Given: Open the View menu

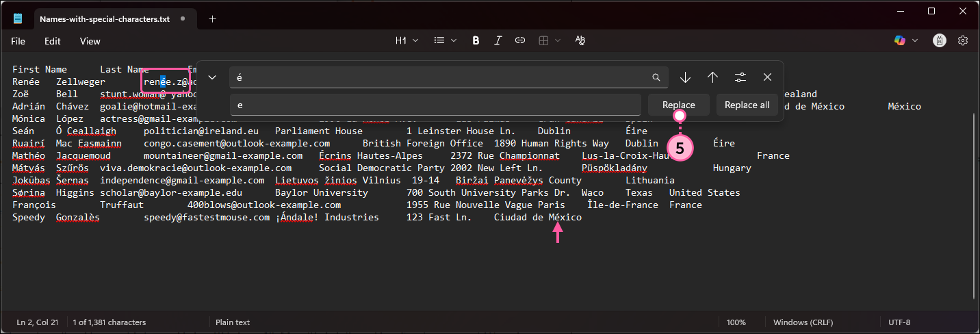Looking at the screenshot, I should (90, 41).
